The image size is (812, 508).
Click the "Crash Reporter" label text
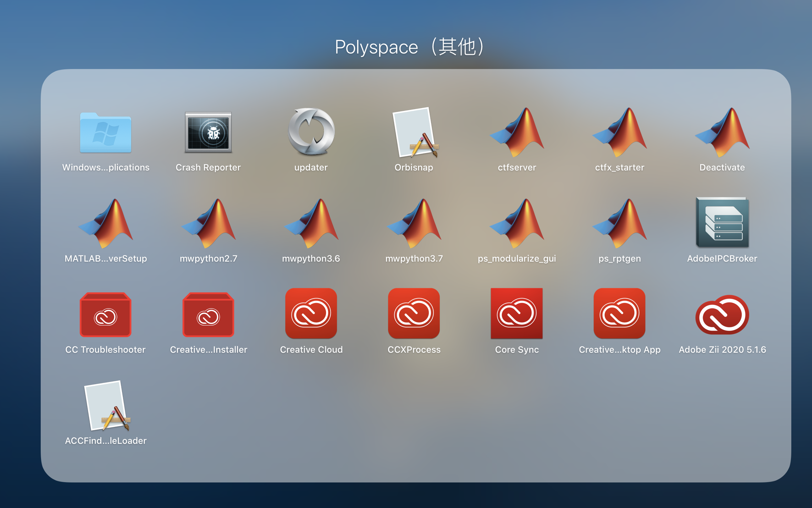click(208, 167)
